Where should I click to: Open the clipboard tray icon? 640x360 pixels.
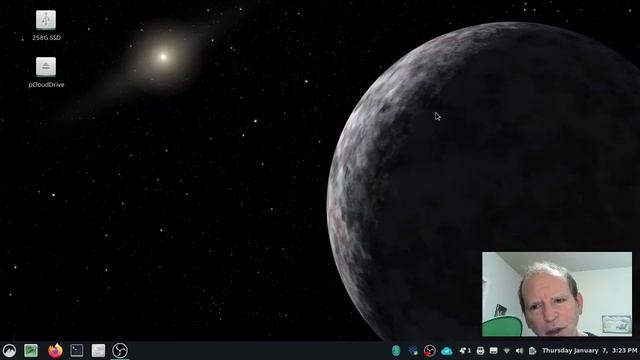(x=532, y=351)
